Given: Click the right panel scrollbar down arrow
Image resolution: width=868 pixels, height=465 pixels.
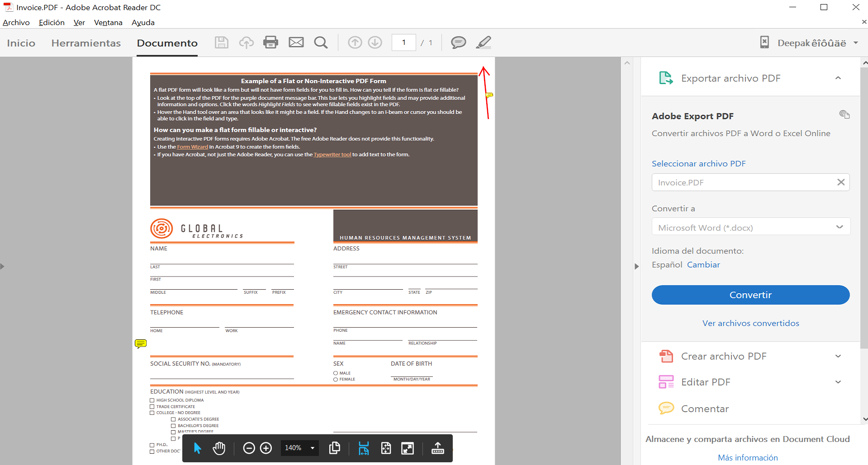Looking at the screenshot, I should pyautogui.click(x=864, y=419).
